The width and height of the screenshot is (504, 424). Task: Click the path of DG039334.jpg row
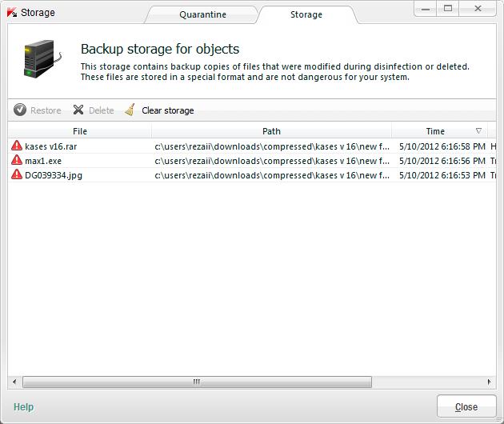point(272,175)
